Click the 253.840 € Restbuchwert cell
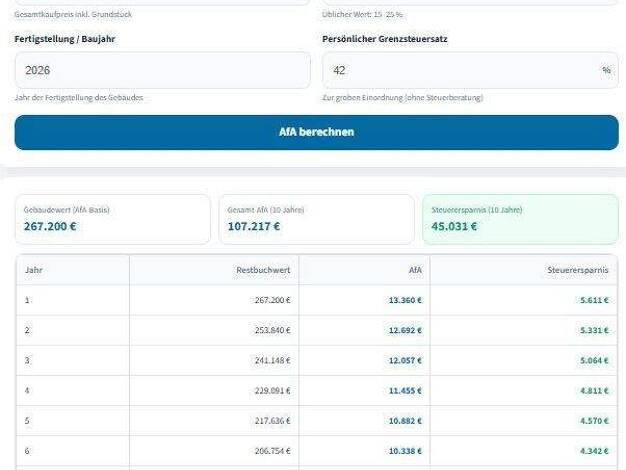This screenshot has width=626, height=470. click(x=271, y=330)
